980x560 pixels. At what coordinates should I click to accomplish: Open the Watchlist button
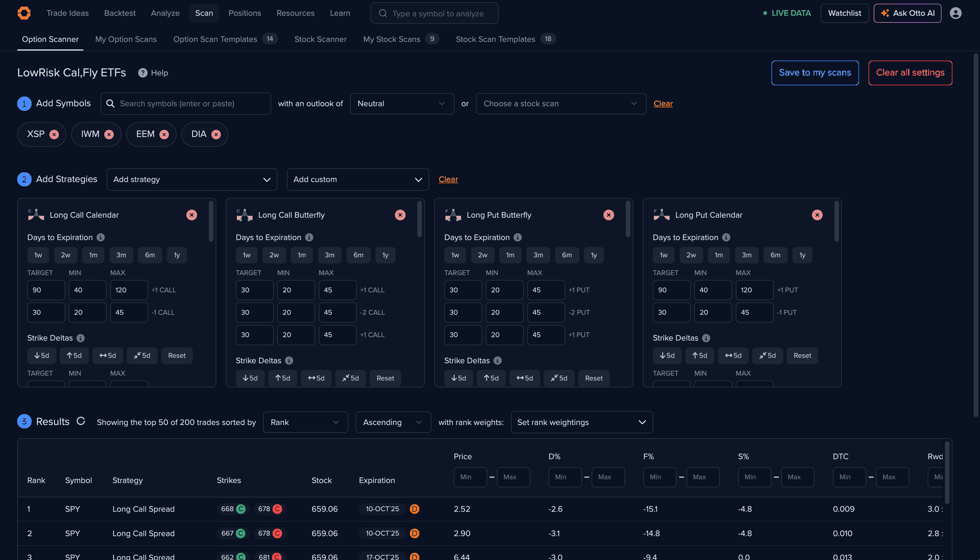[x=844, y=13]
